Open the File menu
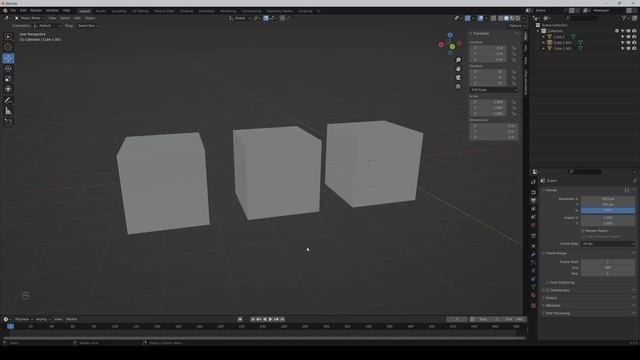The height and width of the screenshot is (360, 640). (x=13, y=11)
